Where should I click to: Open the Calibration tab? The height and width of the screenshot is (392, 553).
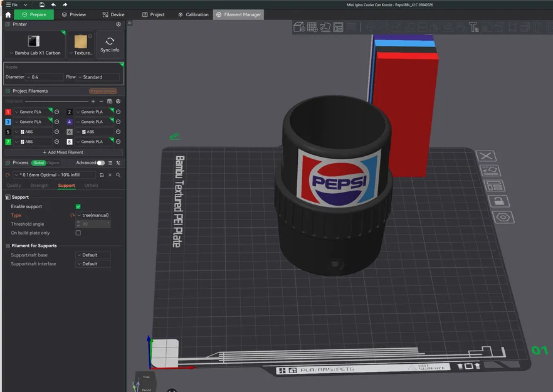194,14
